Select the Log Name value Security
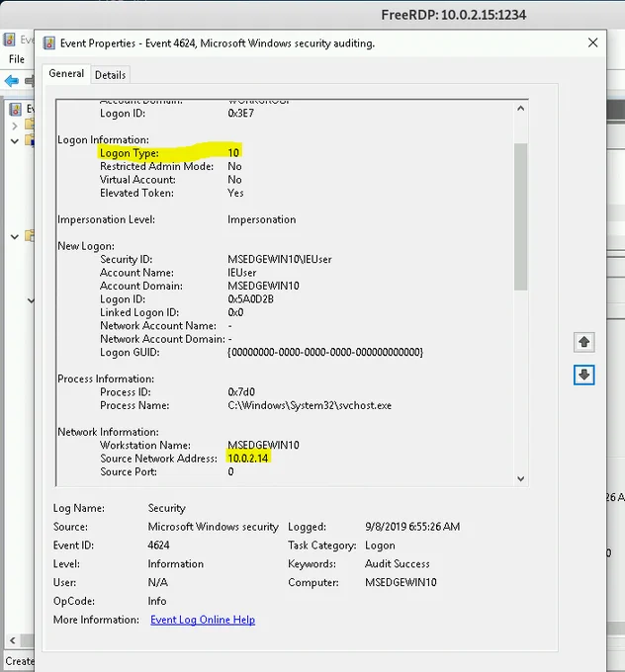The width and height of the screenshot is (625, 672). [166, 508]
